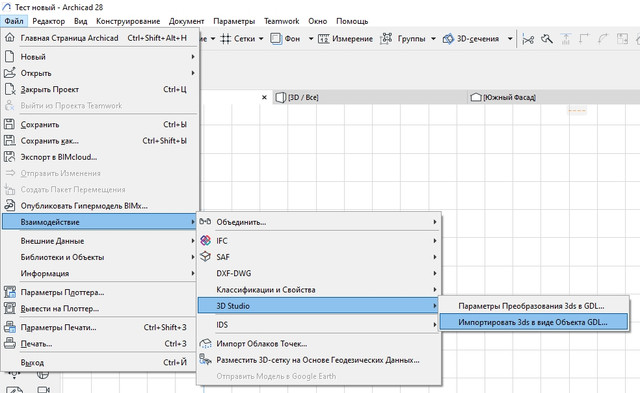Open the dropdown arrow next to Сетки
Screen dimensions: 640x393
click(x=261, y=39)
